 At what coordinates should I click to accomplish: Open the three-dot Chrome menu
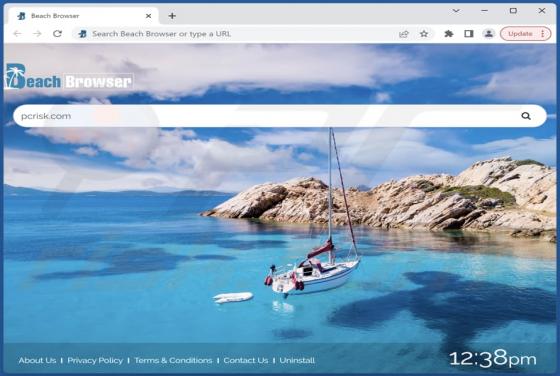[543, 34]
